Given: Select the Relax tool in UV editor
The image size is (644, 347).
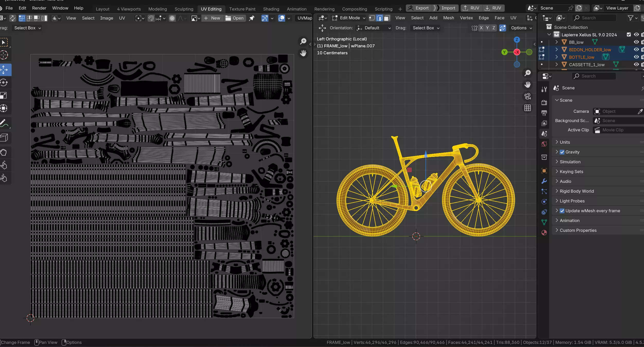Looking at the screenshot, I should 4,165.
